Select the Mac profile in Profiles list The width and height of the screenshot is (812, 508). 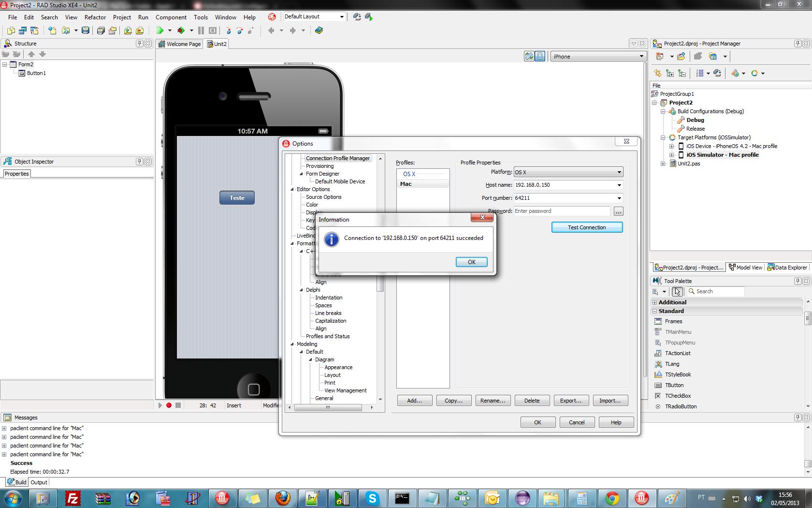423,184
